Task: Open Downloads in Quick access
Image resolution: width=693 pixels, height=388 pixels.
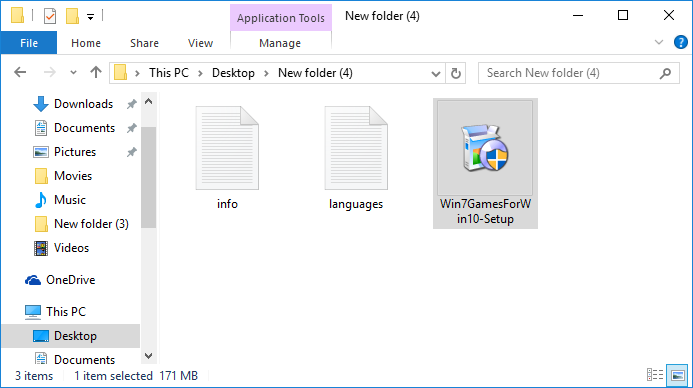Action: 84,104
